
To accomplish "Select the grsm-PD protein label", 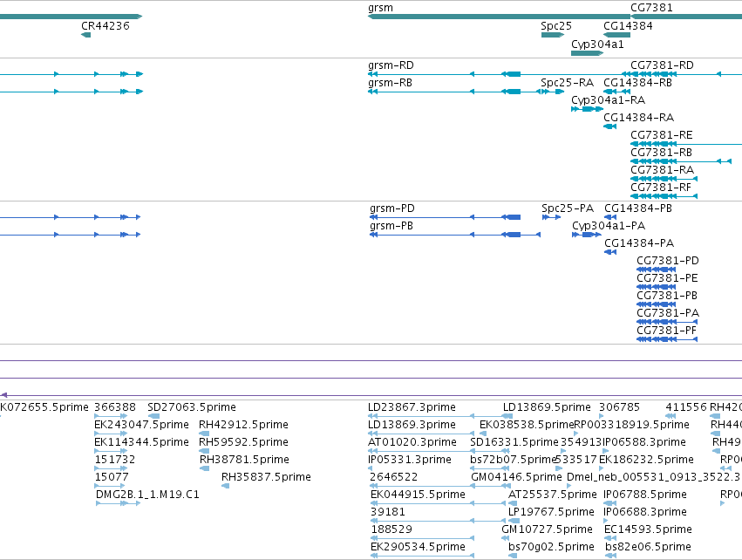I will pyautogui.click(x=391, y=208).
